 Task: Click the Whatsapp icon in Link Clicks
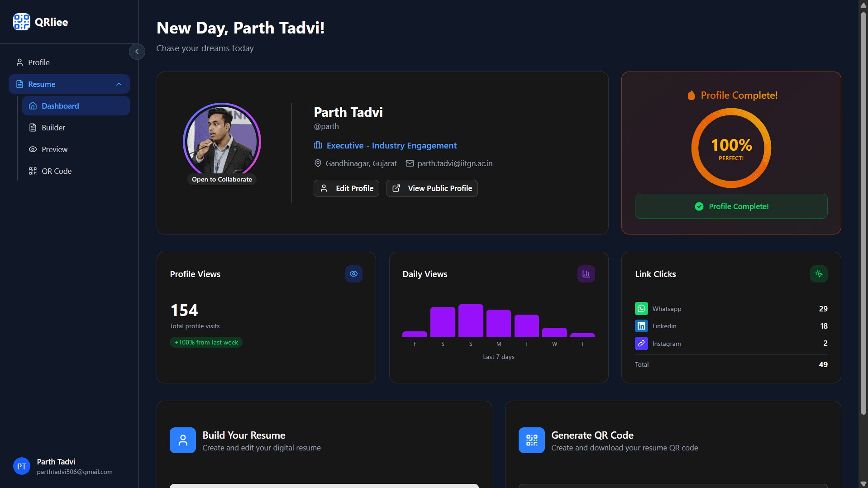pos(641,308)
